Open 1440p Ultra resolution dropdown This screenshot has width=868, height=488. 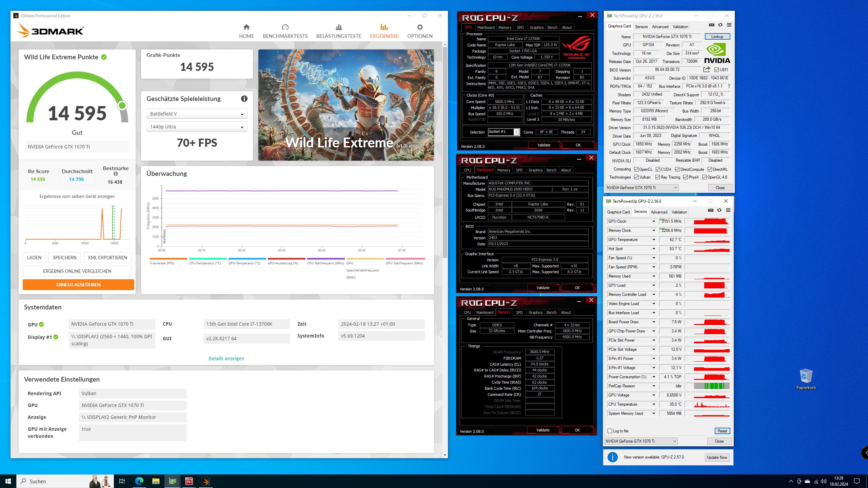coord(197,127)
